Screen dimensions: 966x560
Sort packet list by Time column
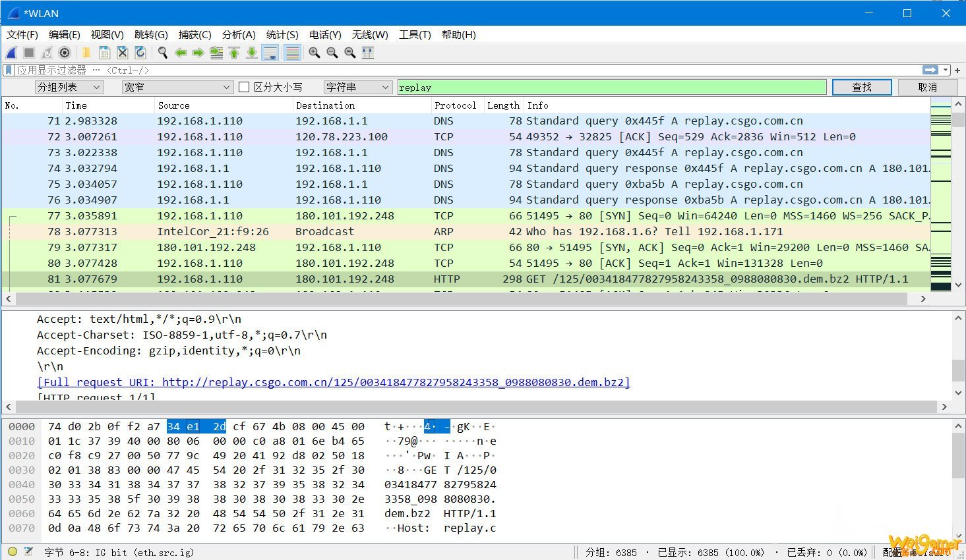click(107, 105)
